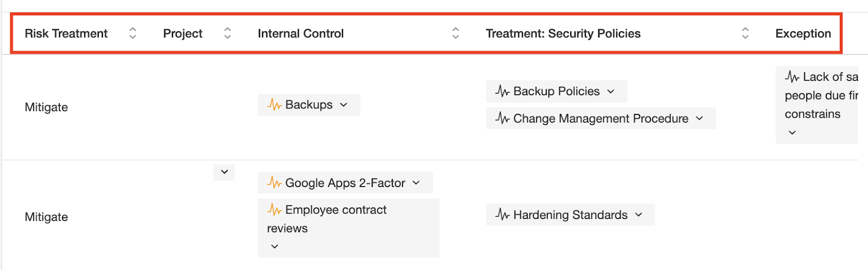Open the Project cell dropdown in second row

(x=224, y=172)
